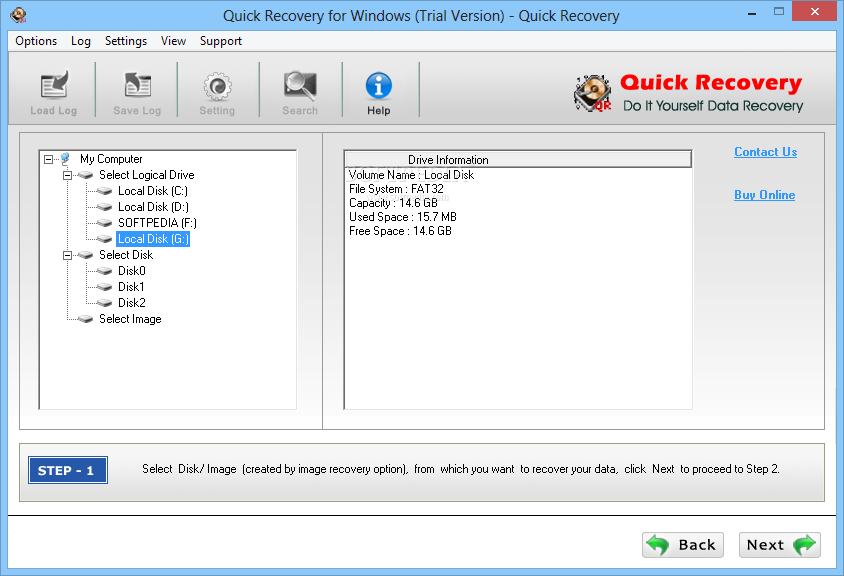
Task: Click disk icon beside Disk2
Action: click(x=104, y=303)
